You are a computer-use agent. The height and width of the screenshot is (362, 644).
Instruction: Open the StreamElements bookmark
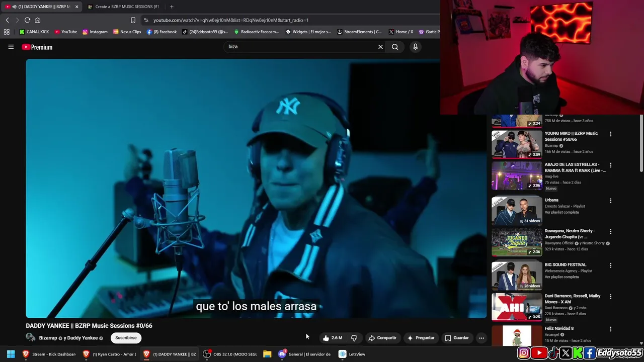359,32
